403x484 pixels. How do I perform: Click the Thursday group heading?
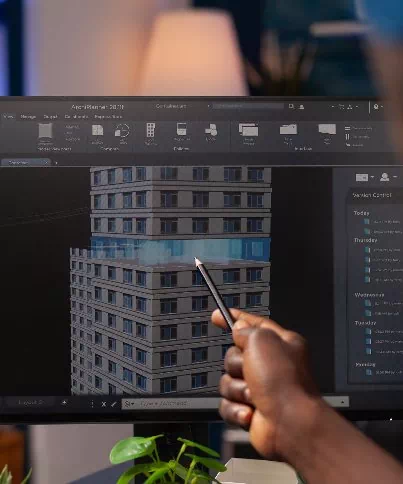365,240
